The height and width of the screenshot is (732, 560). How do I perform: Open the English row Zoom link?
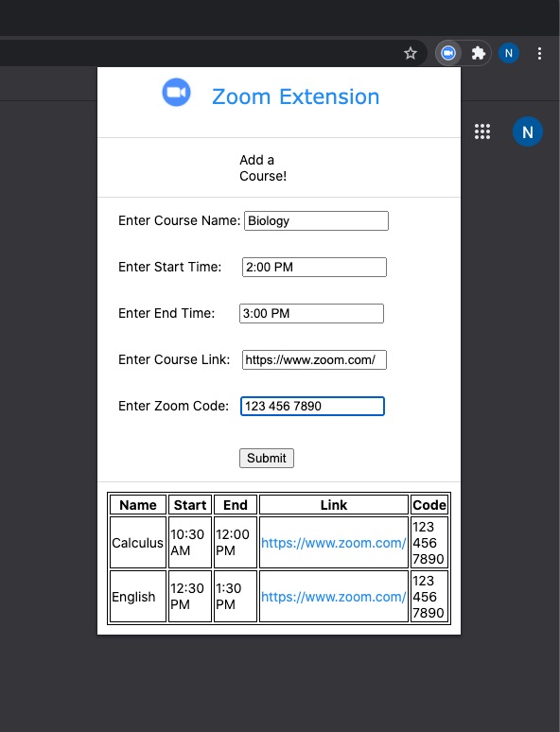(x=334, y=597)
